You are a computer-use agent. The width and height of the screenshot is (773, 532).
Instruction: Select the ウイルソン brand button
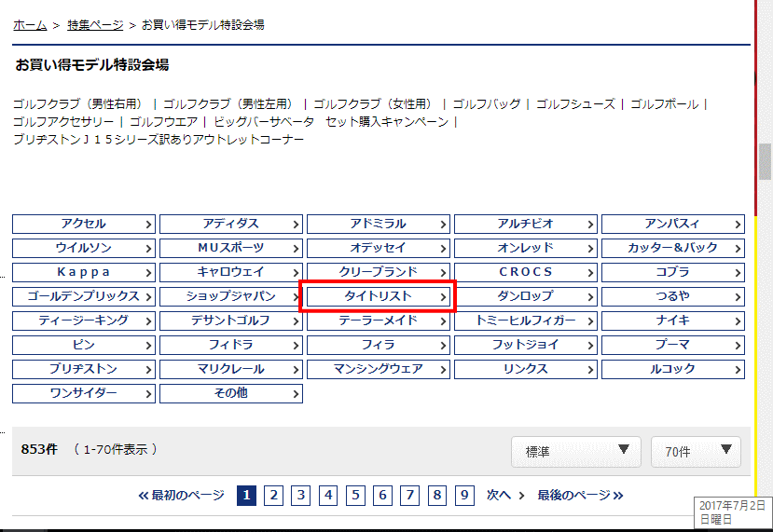pyautogui.click(x=84, y=248)
